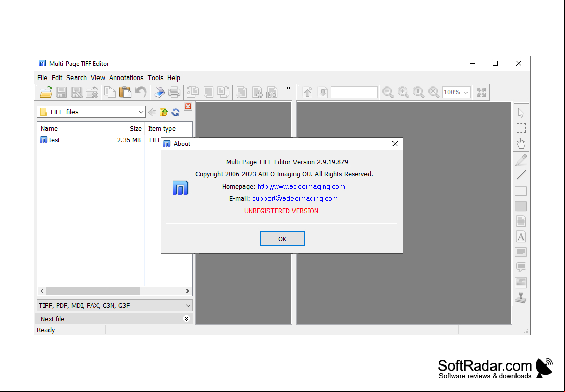This screenshot has height=392, width=565.
Task: Open the Search menu
Action: pyautogui.click(x=77, y=78)
